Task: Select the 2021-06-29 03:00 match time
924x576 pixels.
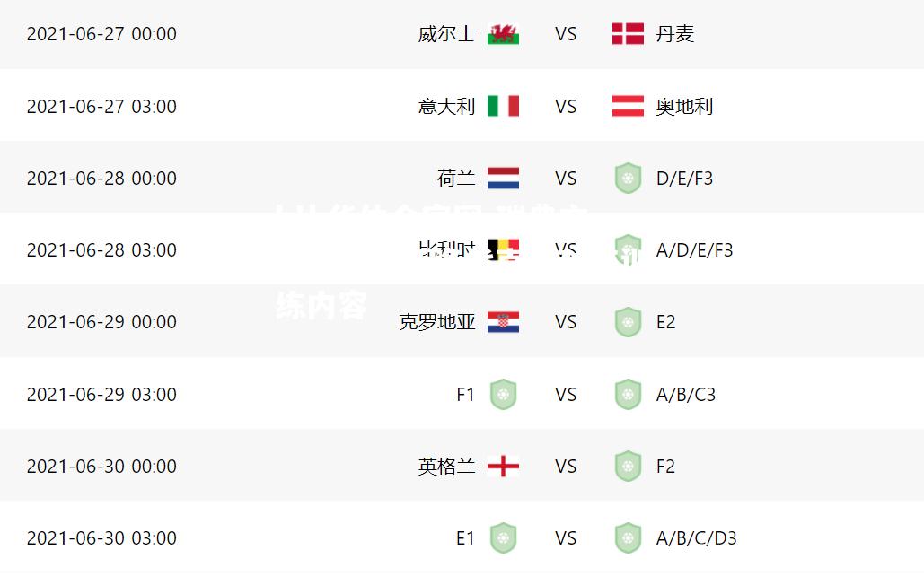Action: [101, 394]
